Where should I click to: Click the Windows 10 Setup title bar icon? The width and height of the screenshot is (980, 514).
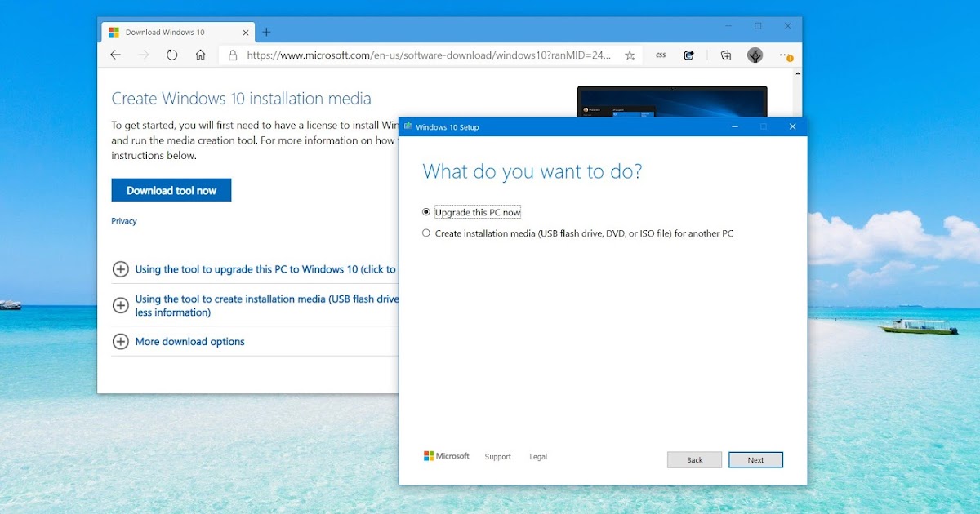tap(408, 127)
